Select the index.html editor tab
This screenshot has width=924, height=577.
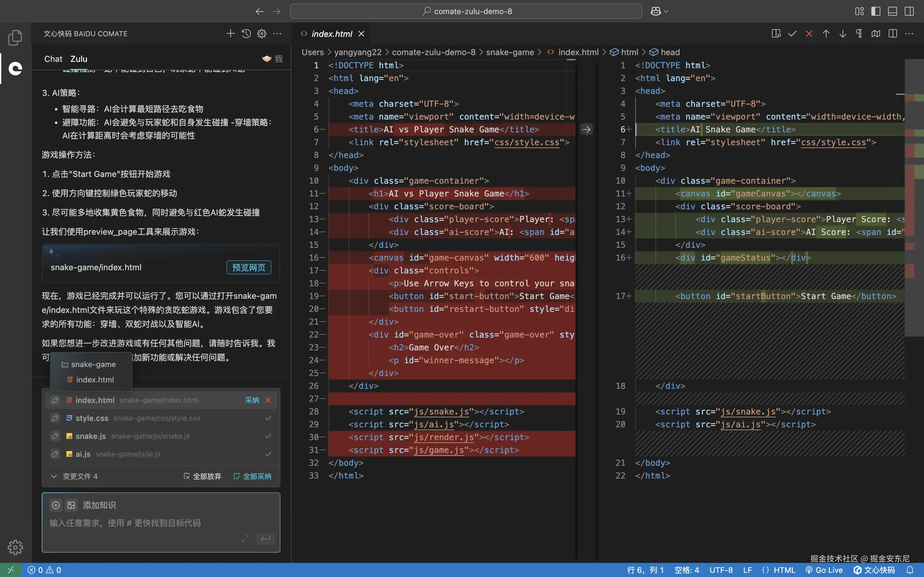[x=331, y=34]
